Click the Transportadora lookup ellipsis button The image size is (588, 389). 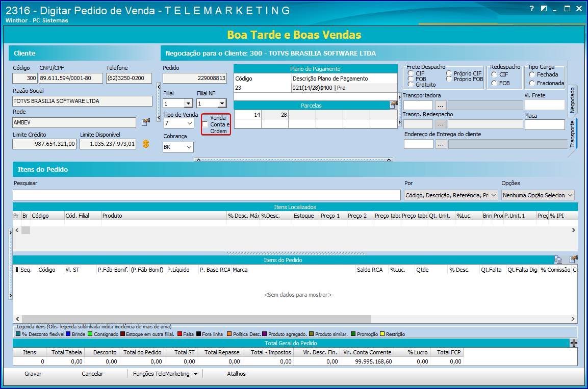[x=441, y=106]
